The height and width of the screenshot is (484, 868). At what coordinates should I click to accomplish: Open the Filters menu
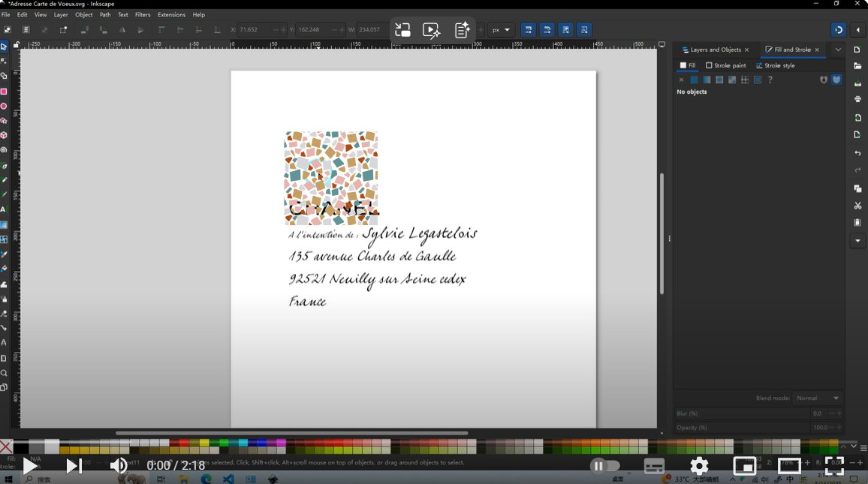[143, 15]
